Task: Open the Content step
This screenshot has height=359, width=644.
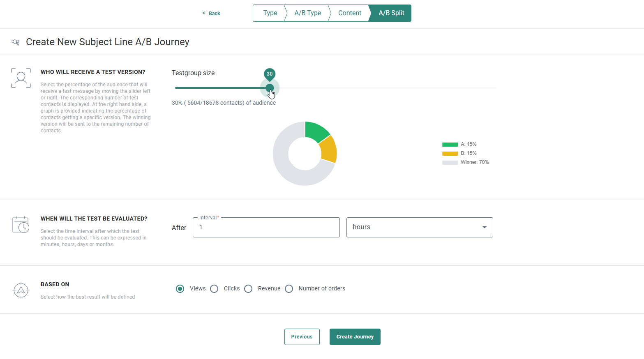Action: click(x=349, y=13)
